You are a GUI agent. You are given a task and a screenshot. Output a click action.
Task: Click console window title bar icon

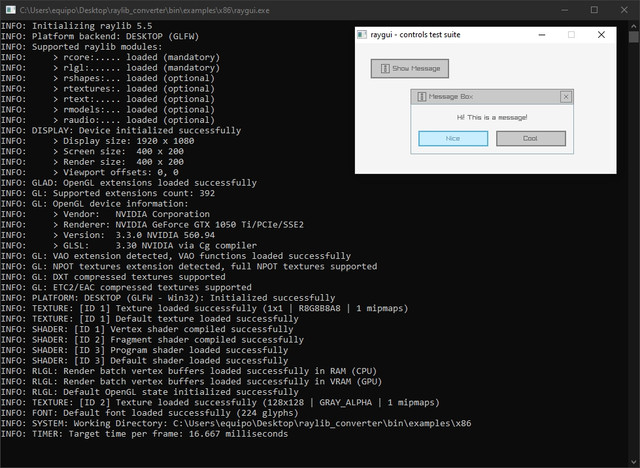tap(11, 10)
